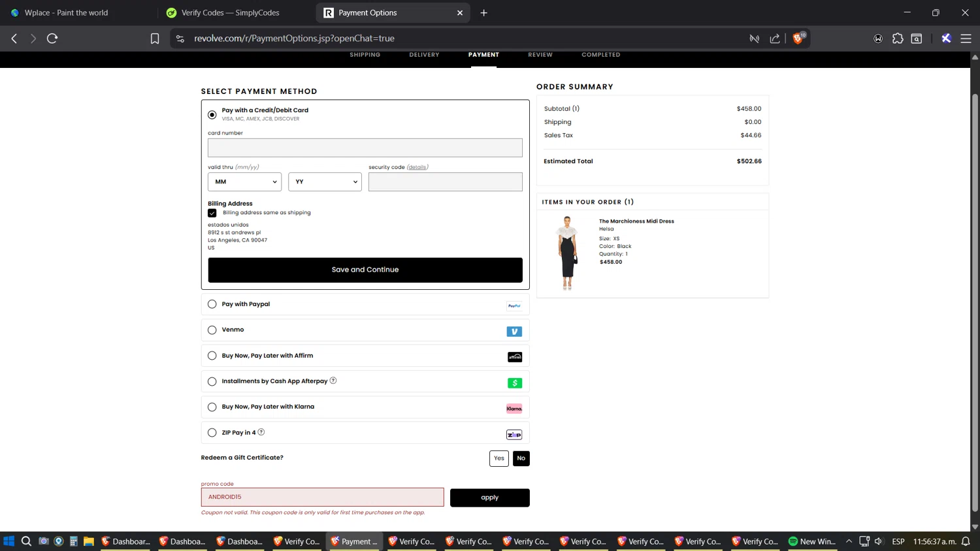The height and width of the screenshot is (551, 980).
Task: Open help icon next to ZIP Pay in 4
Action: point(261,432)
